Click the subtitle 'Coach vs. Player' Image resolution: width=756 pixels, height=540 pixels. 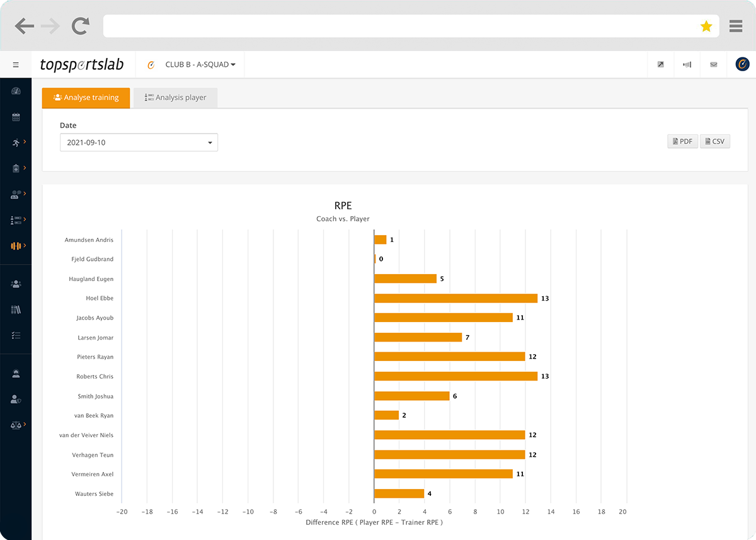click(x=343, y=219)
